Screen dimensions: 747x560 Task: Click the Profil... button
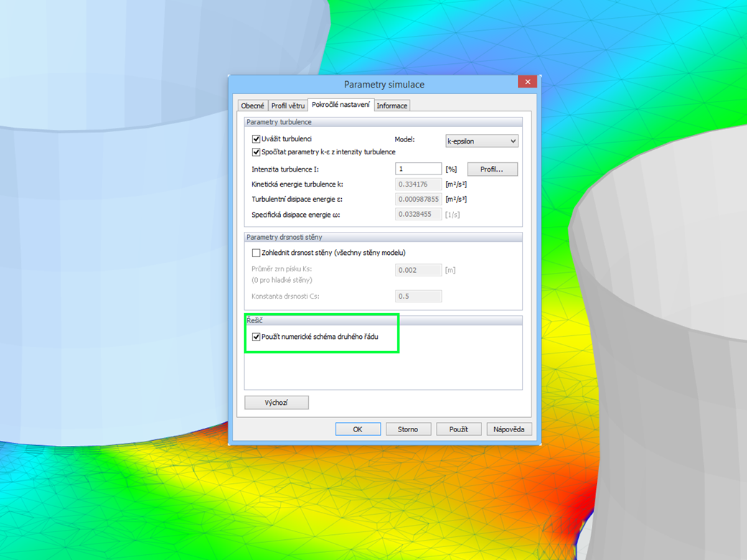click(x=492, y=168)
